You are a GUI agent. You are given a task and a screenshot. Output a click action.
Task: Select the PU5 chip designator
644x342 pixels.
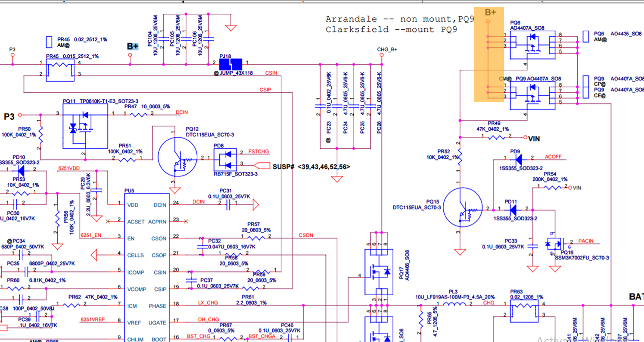[x=129, y=190]
